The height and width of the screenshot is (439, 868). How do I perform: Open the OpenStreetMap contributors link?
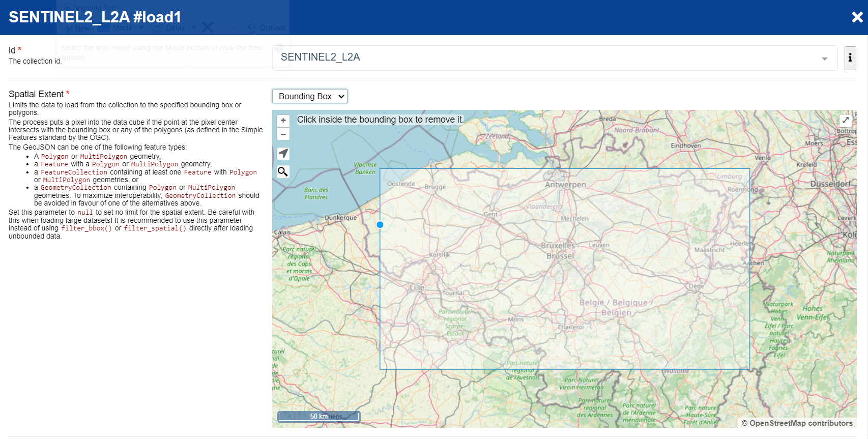pos(797,423)
